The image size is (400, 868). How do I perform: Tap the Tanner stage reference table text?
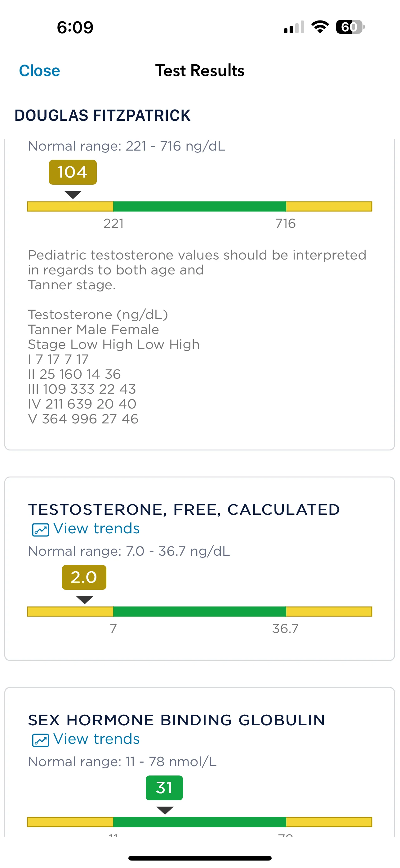click(114, 367)
